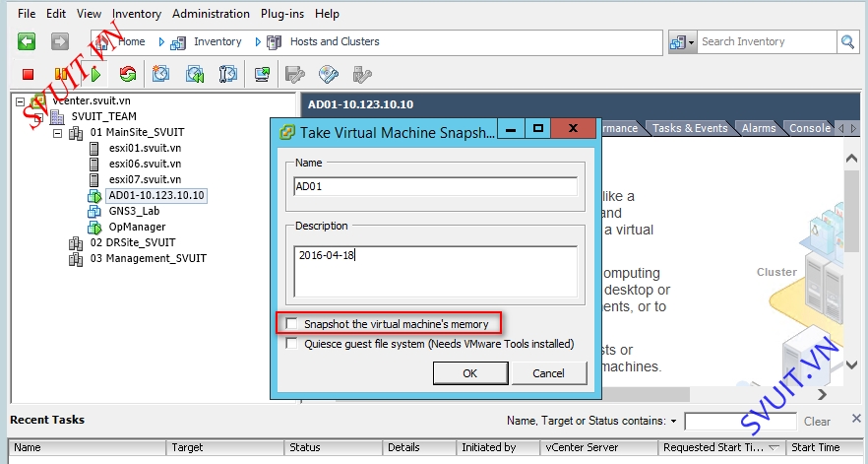Switch to the Alarms tab
Image resolution: width=868 pixels, height=464 pixels.
coord(759,128)
